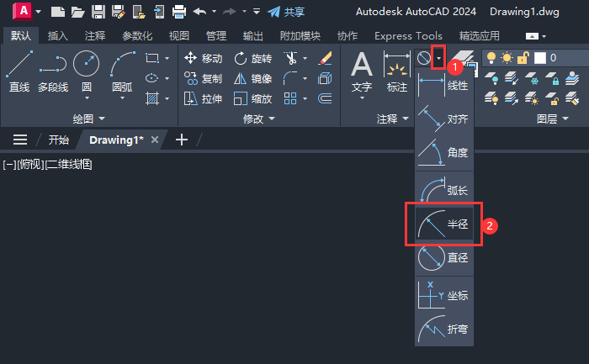Click the Share (共享) button
589x364 pixels.
coord(286,12)
